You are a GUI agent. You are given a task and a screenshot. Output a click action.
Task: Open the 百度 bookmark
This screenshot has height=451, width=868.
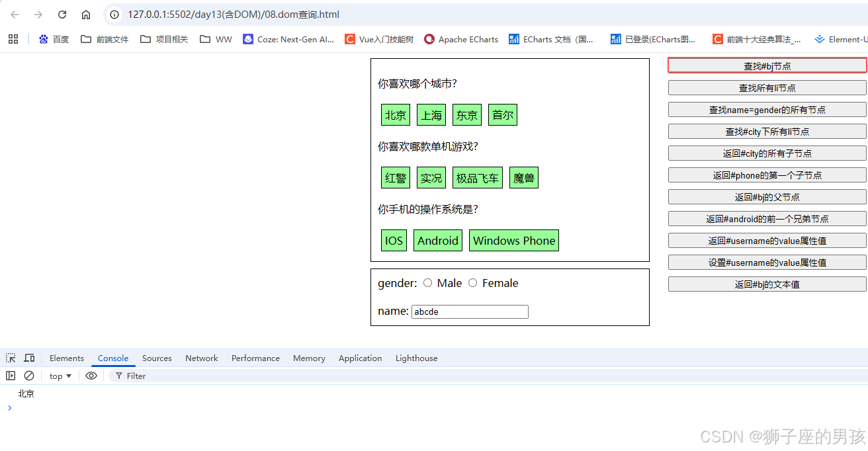pos(54,39)
